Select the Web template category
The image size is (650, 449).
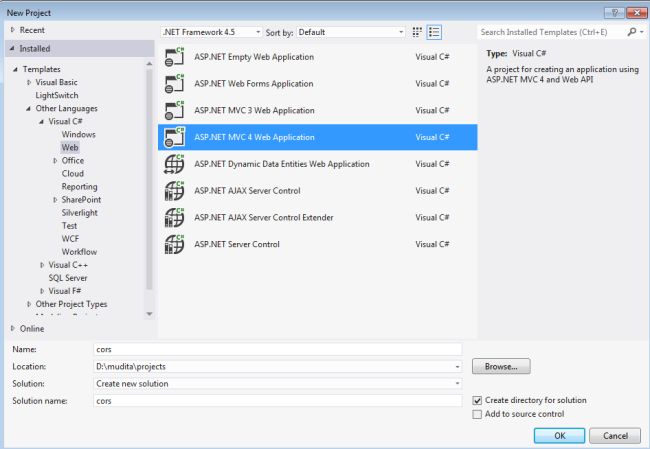[x=70, y=147]
